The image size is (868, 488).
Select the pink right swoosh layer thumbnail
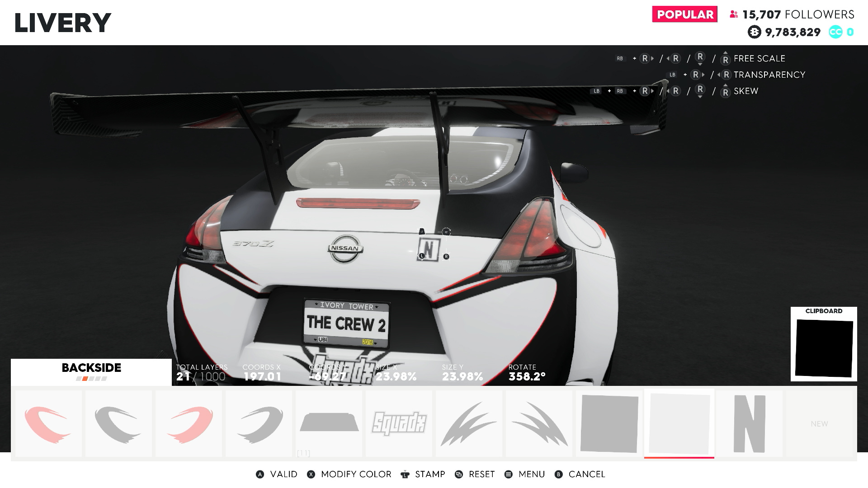pos(189,424)
